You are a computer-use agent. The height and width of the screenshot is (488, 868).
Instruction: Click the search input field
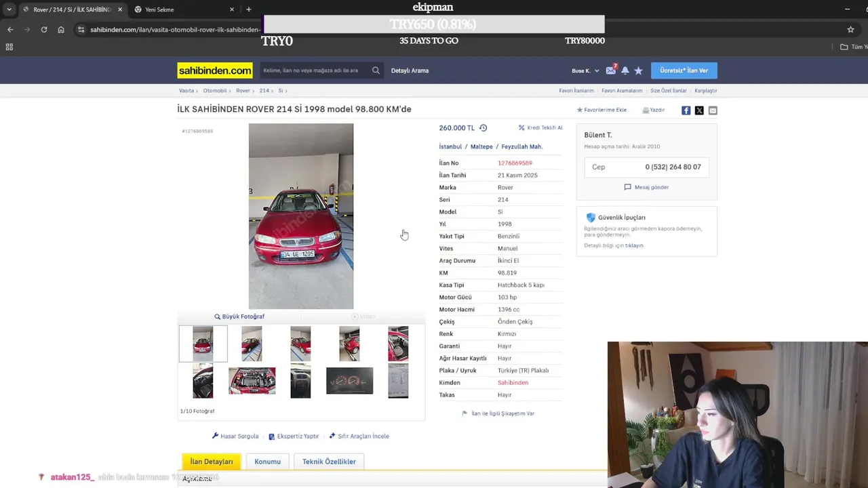pyautogui.click(x=315, y=70)
